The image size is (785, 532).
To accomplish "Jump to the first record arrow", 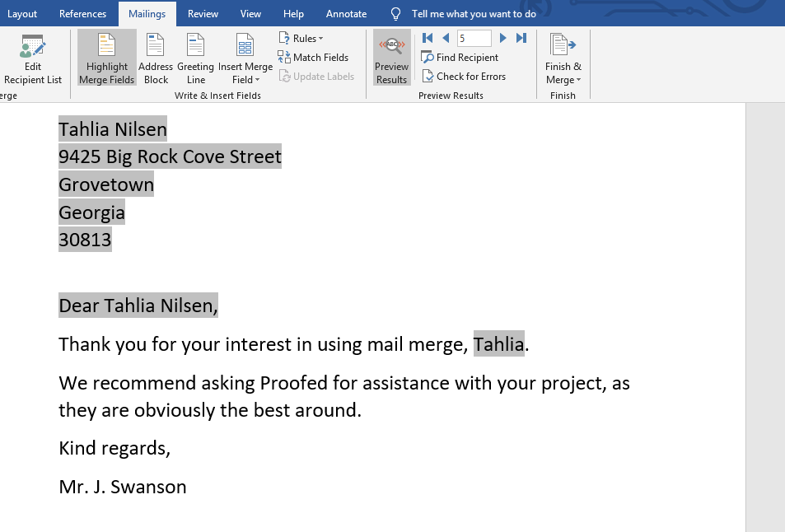I will tap(427, 37).
